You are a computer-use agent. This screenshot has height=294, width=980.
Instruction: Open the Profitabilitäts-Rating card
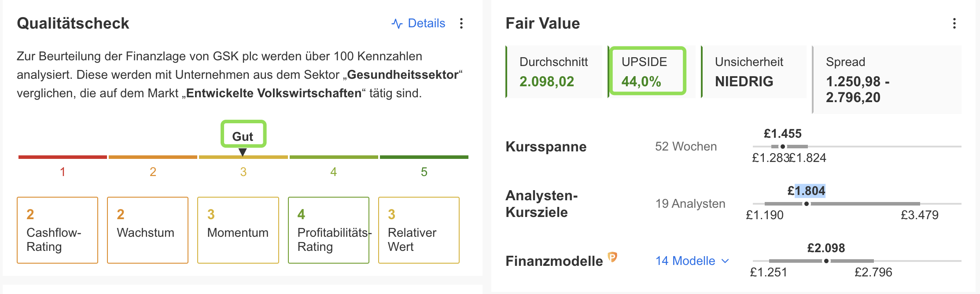pos(328,230)
